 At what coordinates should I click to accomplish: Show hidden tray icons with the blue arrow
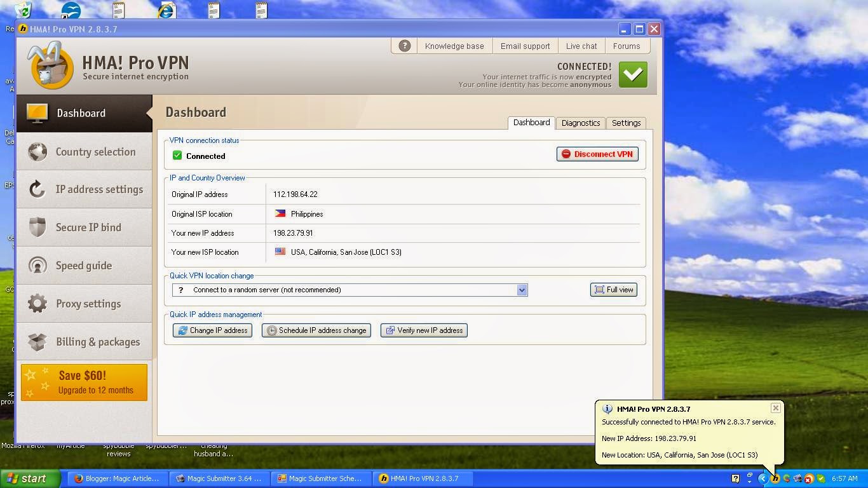[763, 478]
